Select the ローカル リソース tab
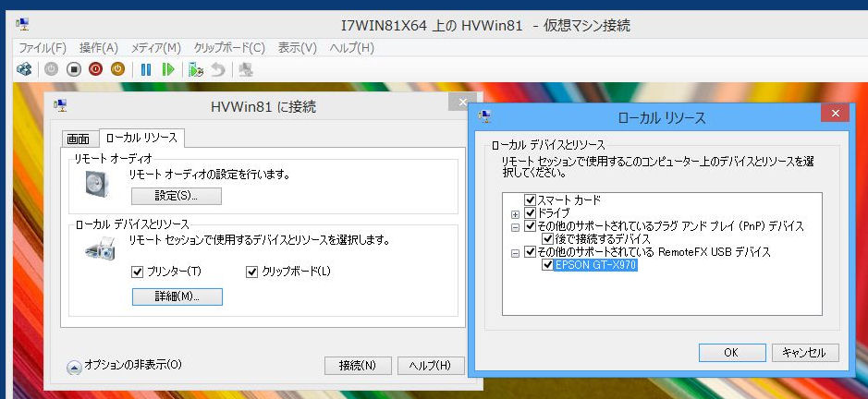This screenshot has width=868, height=399. 141,138
